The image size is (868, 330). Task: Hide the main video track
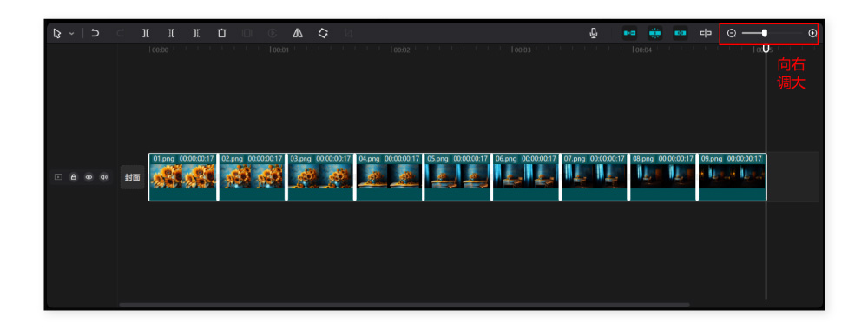pos(88,177)
